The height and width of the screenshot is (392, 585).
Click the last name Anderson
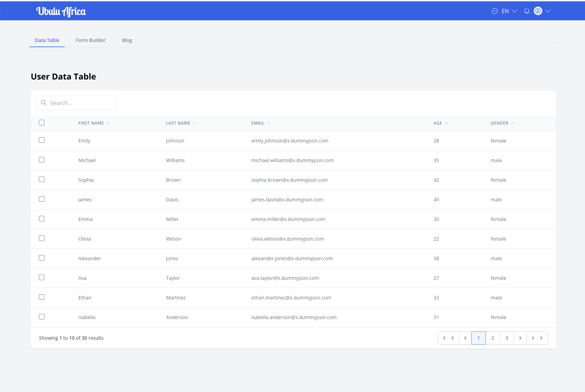[x=177, y=317]
